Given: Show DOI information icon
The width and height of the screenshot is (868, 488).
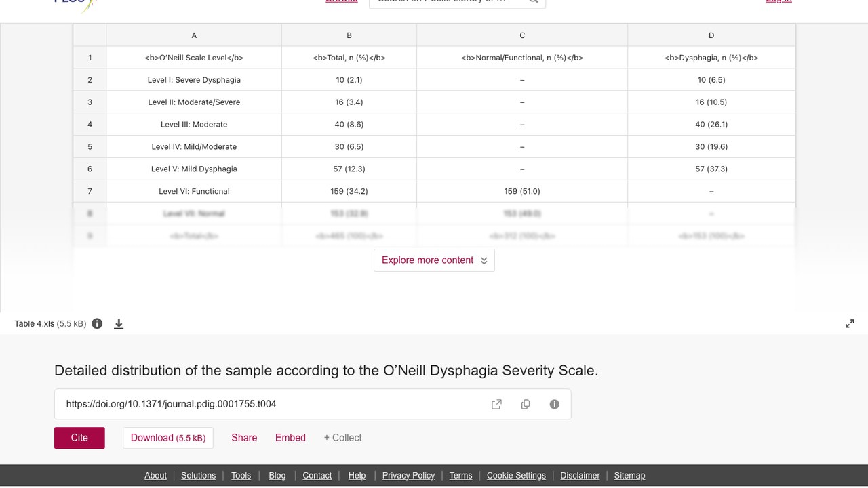Looking at the screenshot, I should coord(555,404).
